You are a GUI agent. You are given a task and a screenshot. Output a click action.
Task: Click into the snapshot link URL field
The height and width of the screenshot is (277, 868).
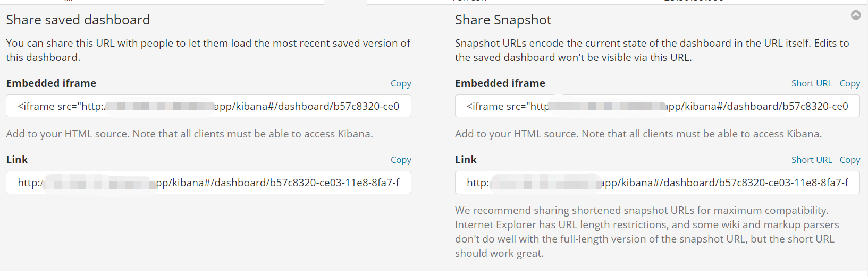pyautogui.click(x=657, y=183)
